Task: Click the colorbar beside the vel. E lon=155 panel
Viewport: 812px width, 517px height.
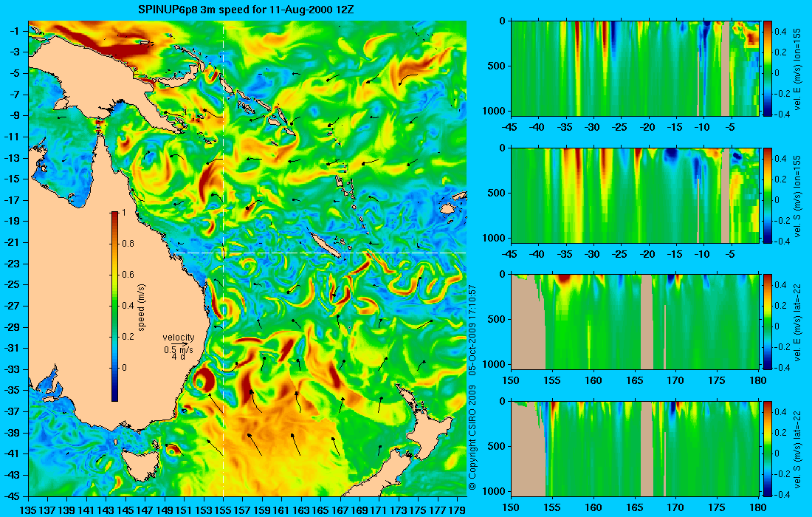Action: click(x=768, y=69)
